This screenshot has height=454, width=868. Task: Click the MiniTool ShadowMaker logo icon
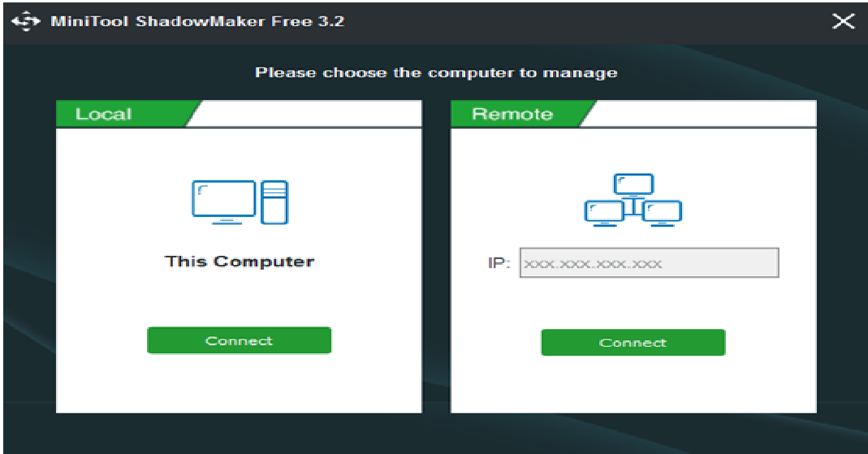click(25, 22)
